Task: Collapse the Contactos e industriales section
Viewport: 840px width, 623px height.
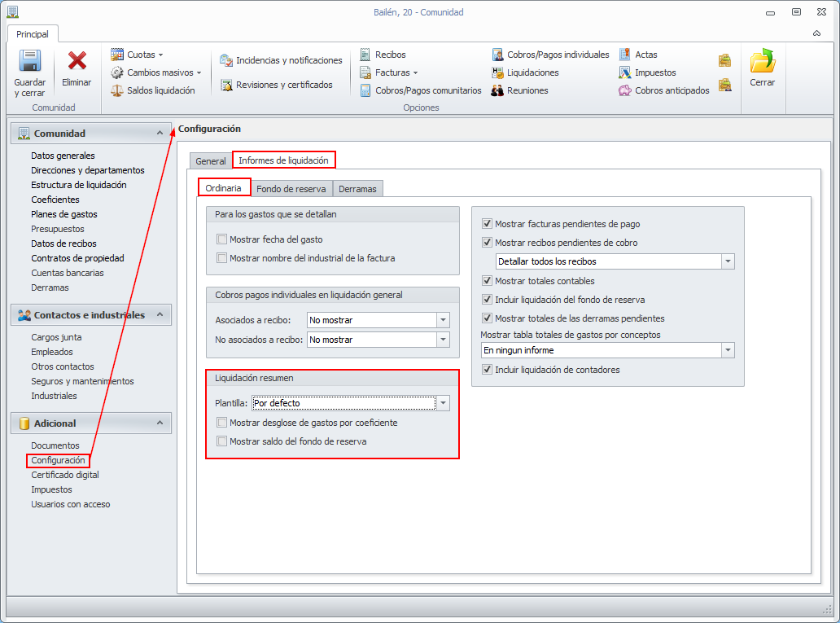Action: click(160, 314)
